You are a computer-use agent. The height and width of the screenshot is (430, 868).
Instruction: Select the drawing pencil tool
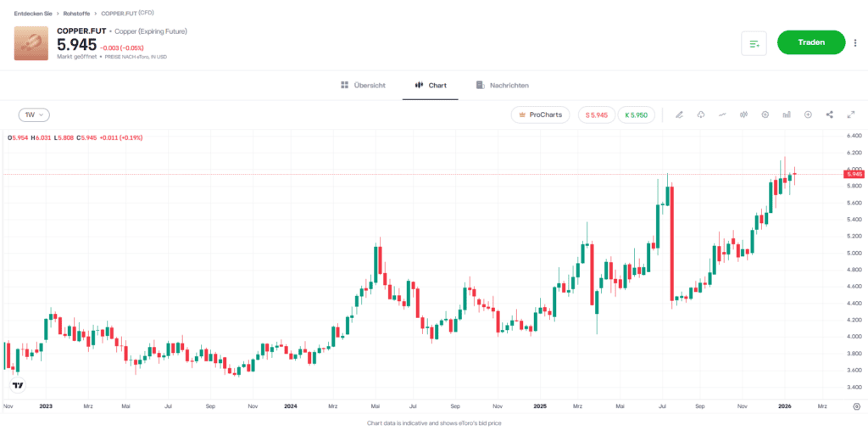coord(680,114)
